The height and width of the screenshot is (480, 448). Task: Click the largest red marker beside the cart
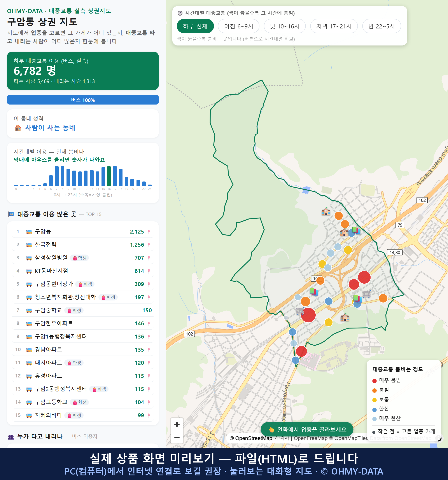click(308, 315)
